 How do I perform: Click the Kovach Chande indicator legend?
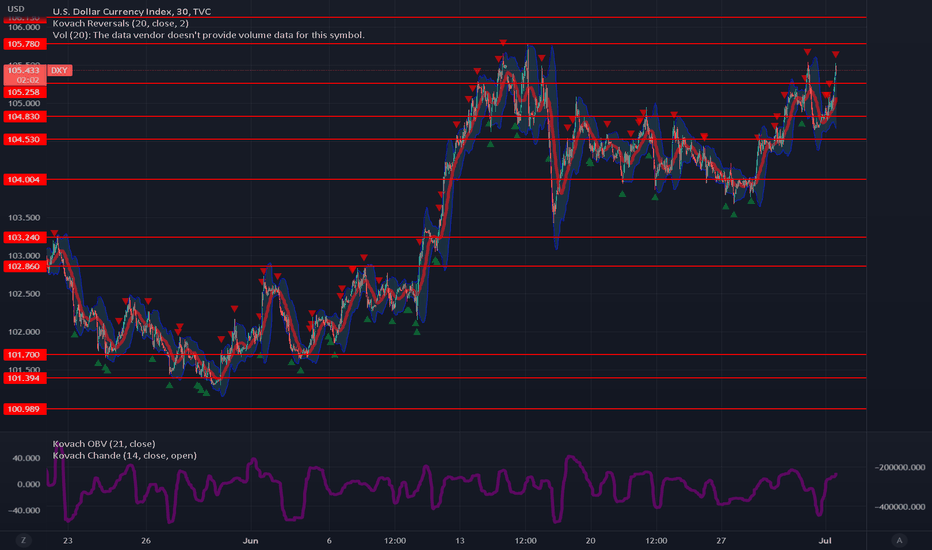124,455
